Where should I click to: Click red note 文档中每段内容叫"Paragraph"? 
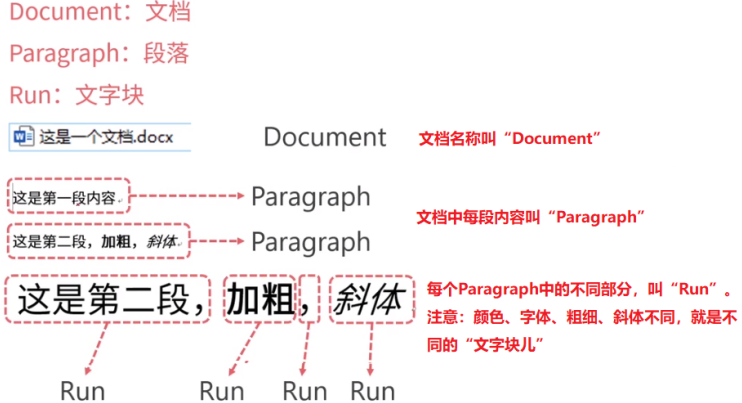pyautogui.click(x=530, y=217)
